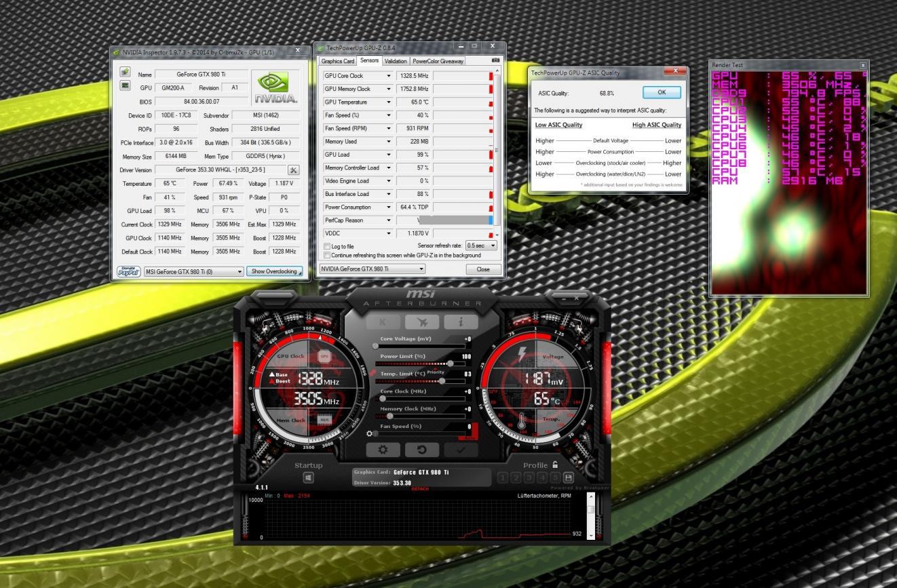Click the driver tools wrench icon in NVIDIA Inspector
Viewport: 897px width, 588px height.
(294, 170)
